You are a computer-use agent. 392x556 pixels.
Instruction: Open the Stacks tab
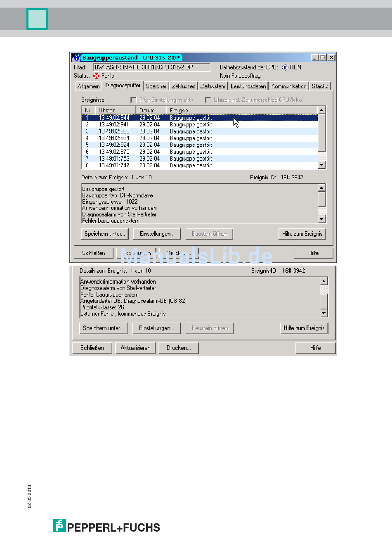coord(320,86)
